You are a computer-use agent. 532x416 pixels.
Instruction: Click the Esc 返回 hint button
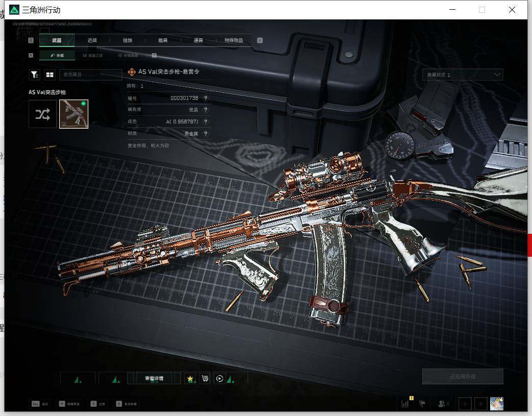[40, 404]
